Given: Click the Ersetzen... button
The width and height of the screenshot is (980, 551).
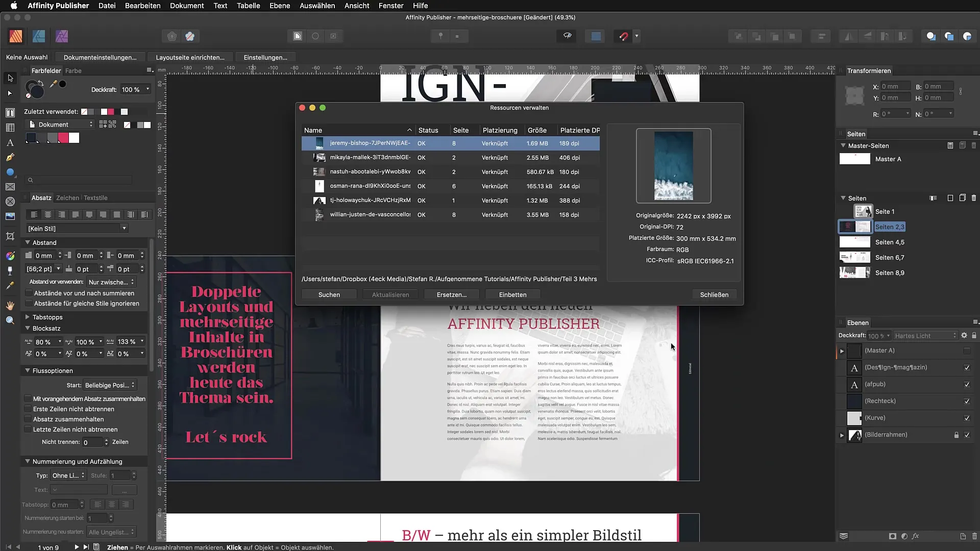Looking at the screenshot, I should pyautogui.click(x=452, y=295).
